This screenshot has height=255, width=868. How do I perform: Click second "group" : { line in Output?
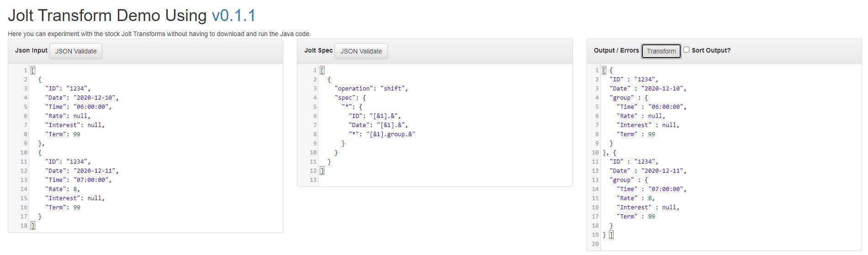629,180
